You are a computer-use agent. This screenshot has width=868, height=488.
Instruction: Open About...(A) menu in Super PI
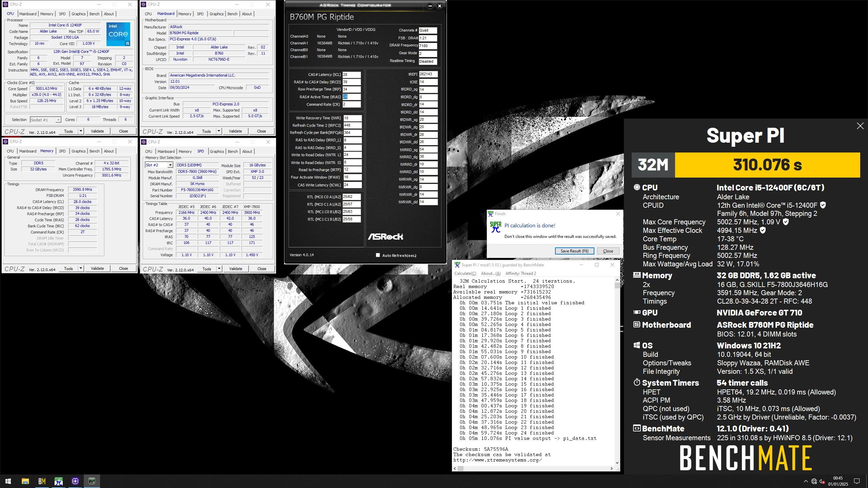[x=491, y=273]
